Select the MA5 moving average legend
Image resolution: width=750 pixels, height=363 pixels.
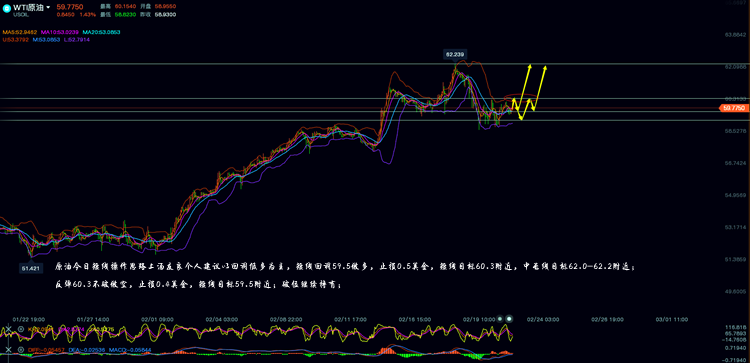coord(20,32)
